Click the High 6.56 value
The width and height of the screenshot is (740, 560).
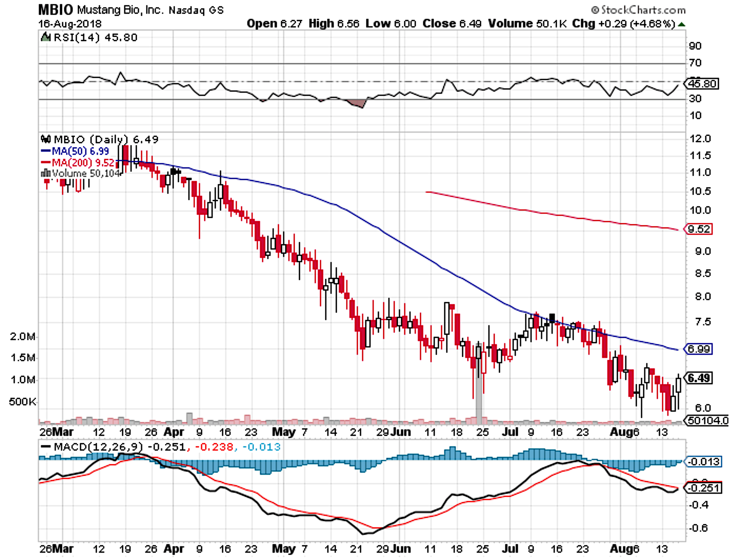[x=334, y=24]
